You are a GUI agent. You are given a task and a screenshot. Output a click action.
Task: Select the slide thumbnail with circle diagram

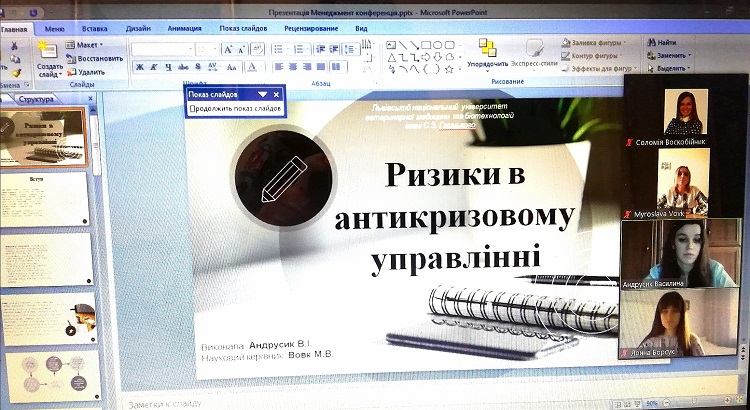click(52, 377)
